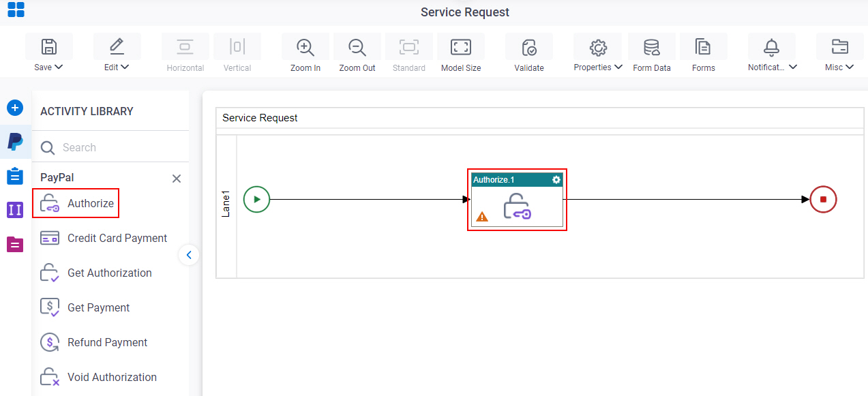Select the purple columns sidebar tab icon
The image size is (868, 396).
coord(15,210)
